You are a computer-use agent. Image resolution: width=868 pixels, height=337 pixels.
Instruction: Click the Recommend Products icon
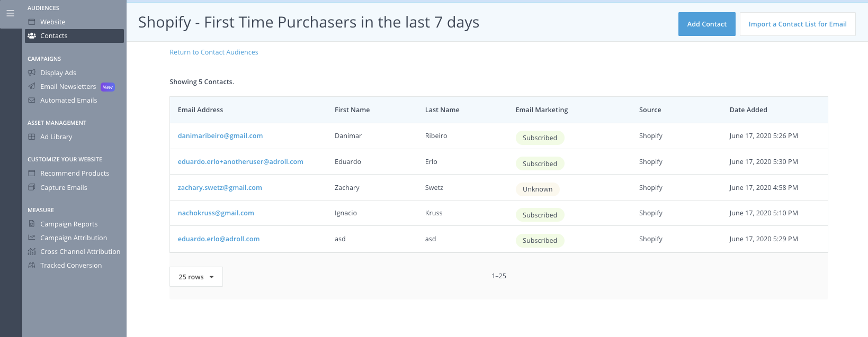tap(32, 173)
